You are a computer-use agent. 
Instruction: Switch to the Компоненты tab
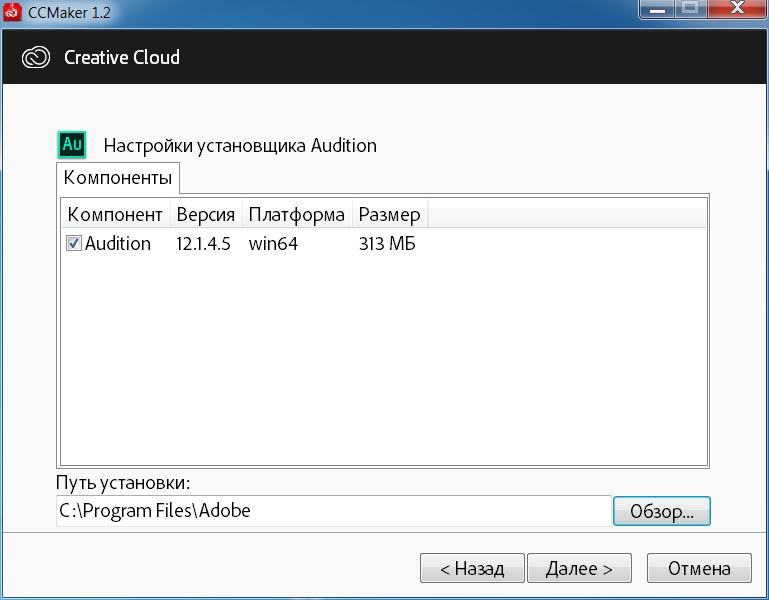(118, 179)
